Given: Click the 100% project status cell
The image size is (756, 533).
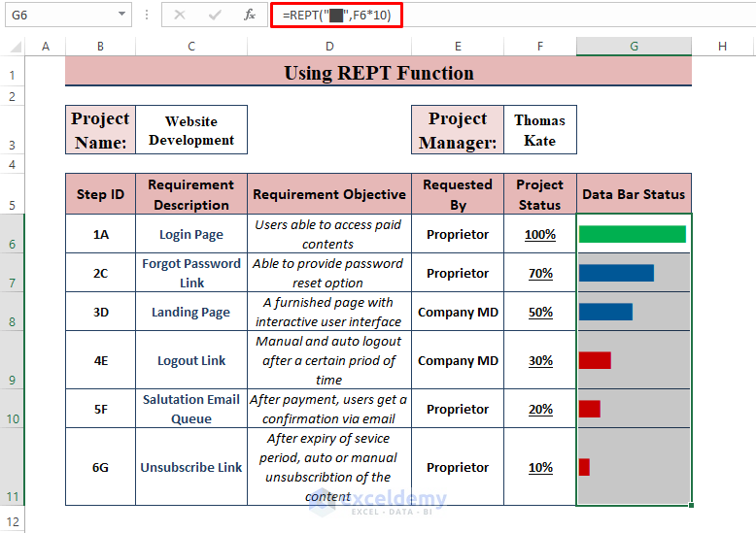Looking at the screenshot, I should tap(540, 234).
